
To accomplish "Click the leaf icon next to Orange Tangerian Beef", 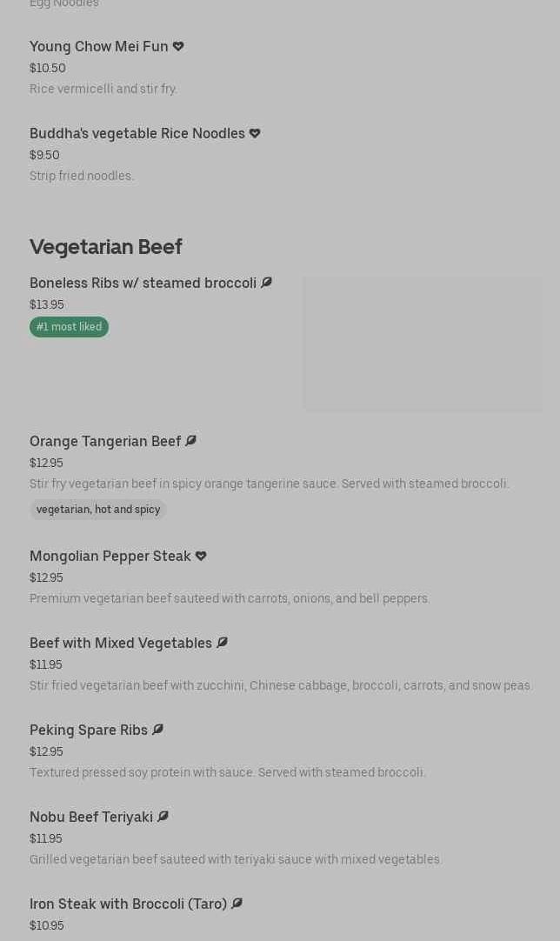I will pos(191,441).
